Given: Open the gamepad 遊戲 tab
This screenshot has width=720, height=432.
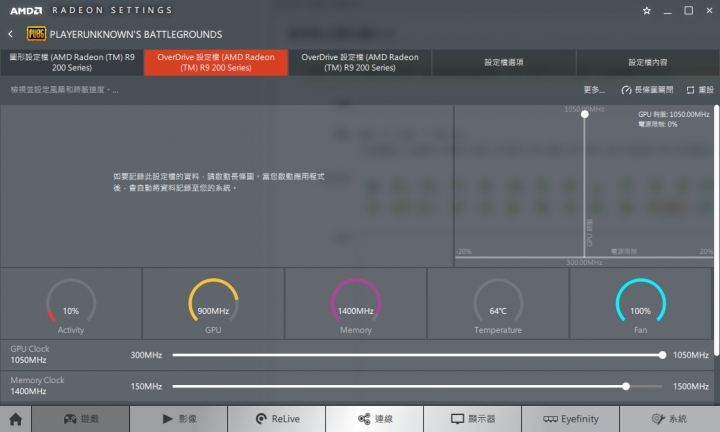Looking at the screenshot, I should click(x=80, y=419).
